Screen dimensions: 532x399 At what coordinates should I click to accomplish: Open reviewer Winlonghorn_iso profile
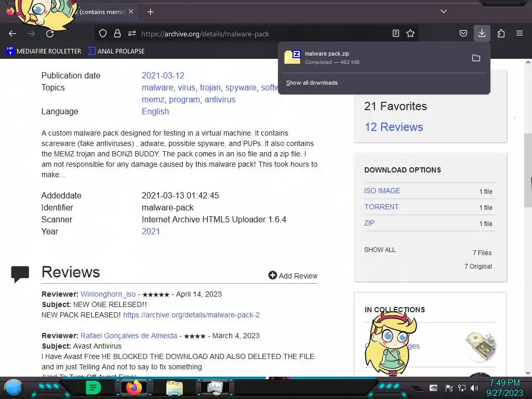108,294
